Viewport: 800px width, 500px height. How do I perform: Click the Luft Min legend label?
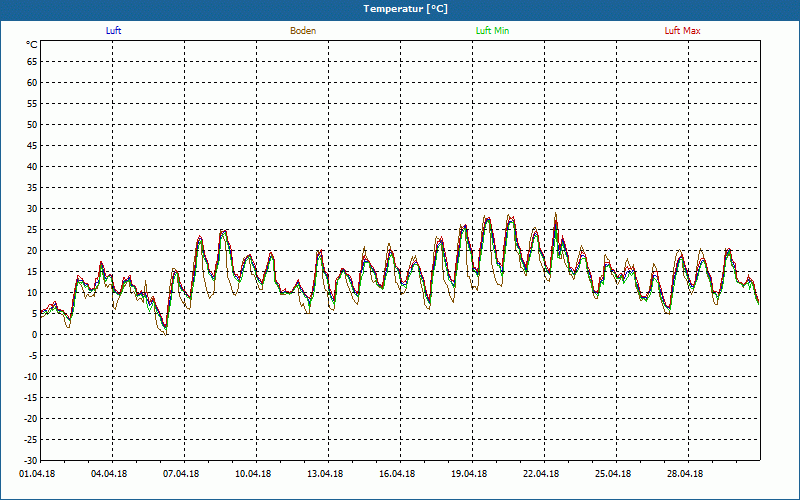point(492,31)
